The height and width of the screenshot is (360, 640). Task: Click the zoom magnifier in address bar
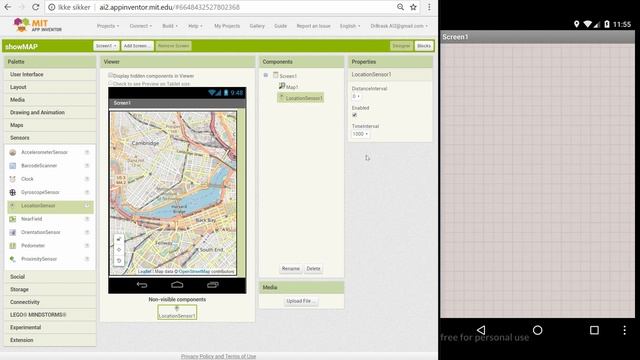point(400,7)
